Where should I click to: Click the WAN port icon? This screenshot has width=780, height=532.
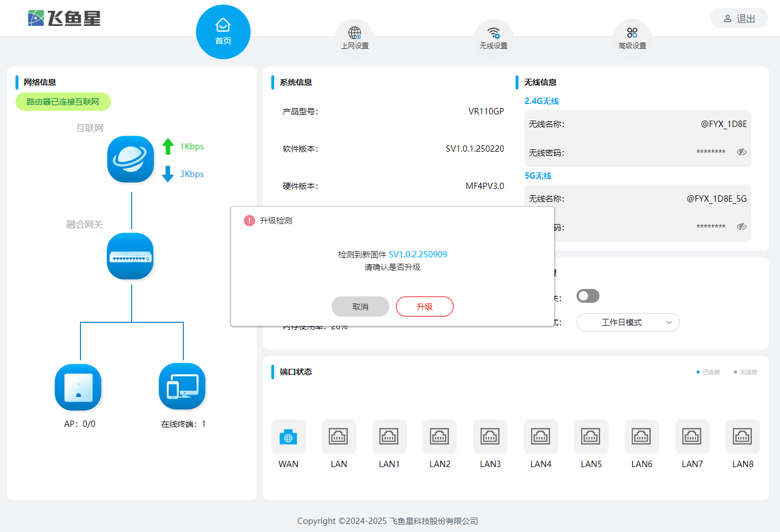(288, 437)
